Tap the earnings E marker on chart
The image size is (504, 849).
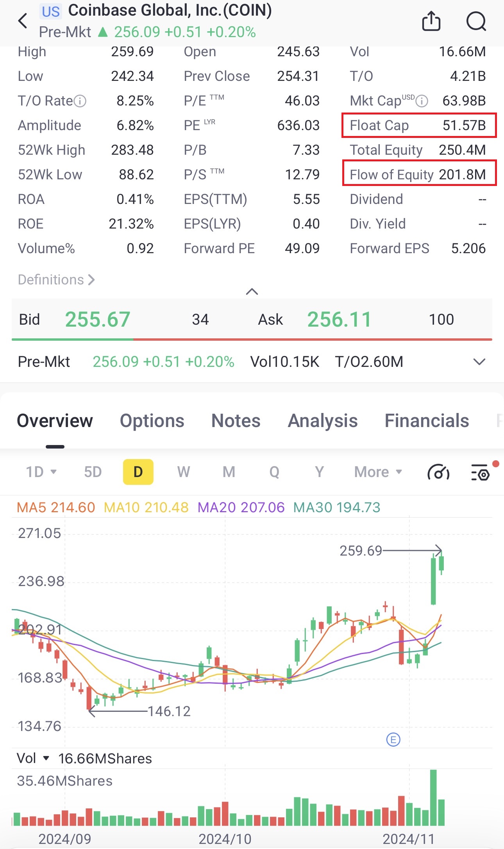click(x=393, y=740)
